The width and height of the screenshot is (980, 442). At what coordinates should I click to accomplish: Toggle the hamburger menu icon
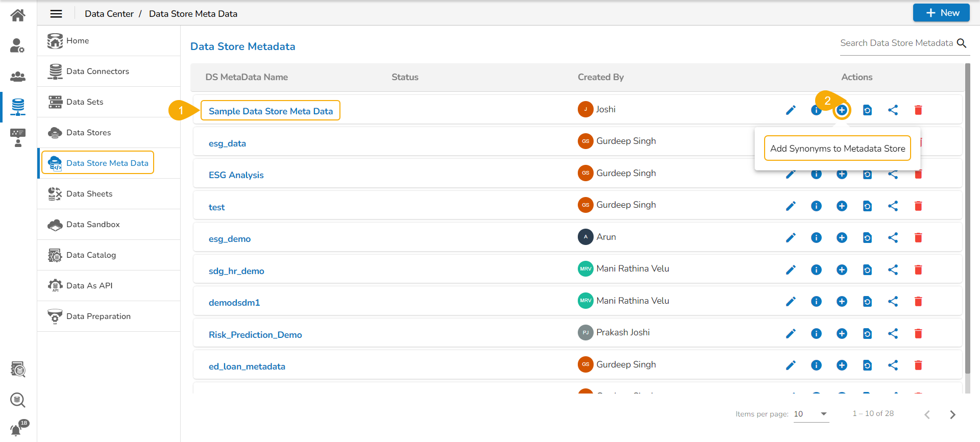56,14
